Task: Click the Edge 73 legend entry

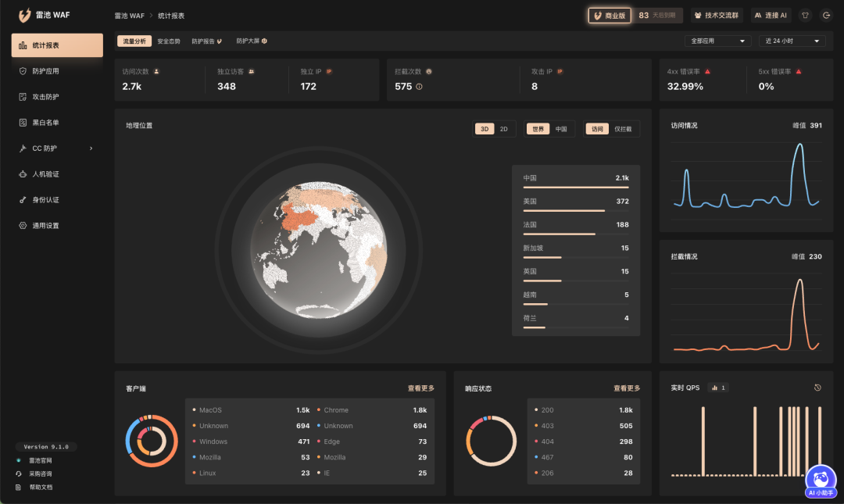Action: (x=372, y=441)
